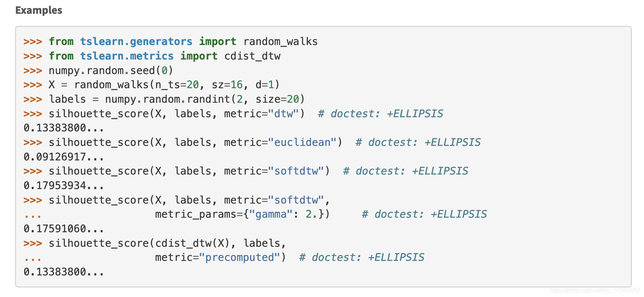Click the doctest comment after "euclidean"
This screenshot has height=297, width=644.
click(x=418, y=142)
